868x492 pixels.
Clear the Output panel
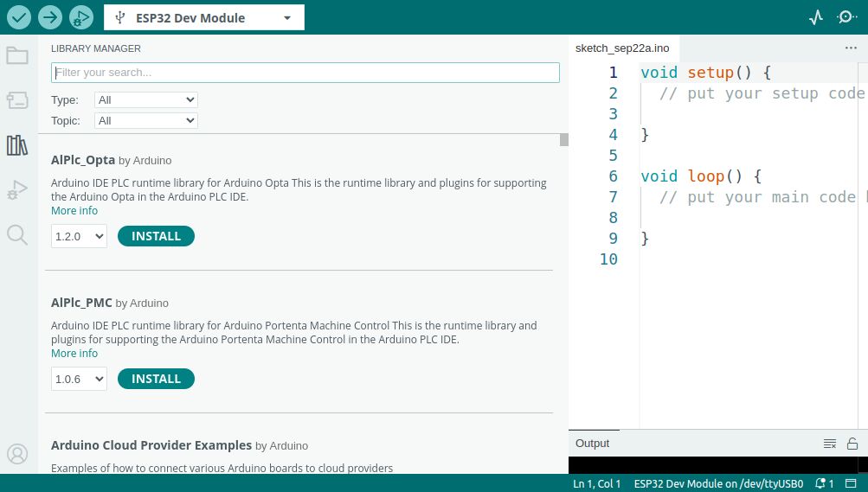pos(830,444)
